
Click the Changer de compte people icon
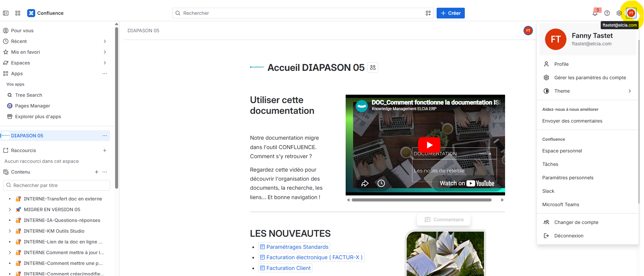pyautogui.click(x=546, y=222)
